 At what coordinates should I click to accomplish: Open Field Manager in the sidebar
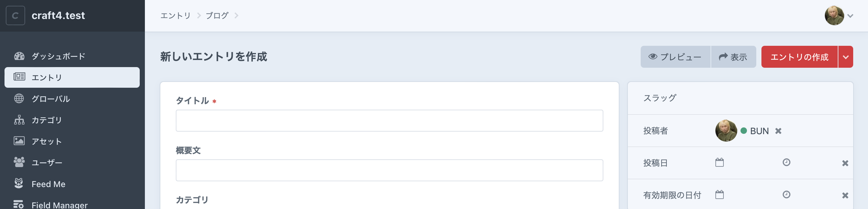coord(59,205)
